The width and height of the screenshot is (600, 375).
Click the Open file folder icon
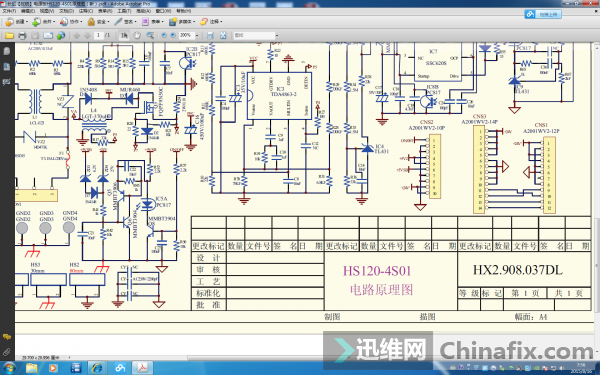pyautogui.click(x=9, y=36)
